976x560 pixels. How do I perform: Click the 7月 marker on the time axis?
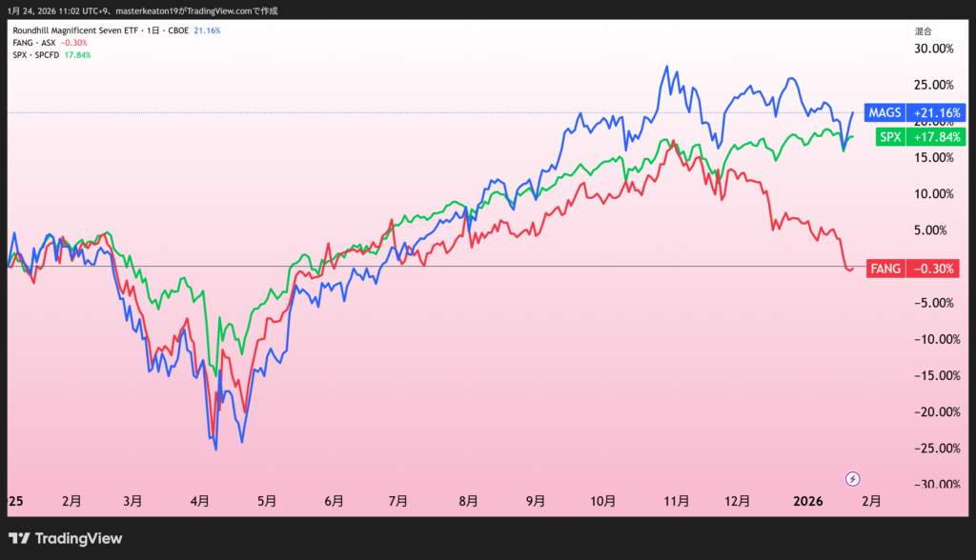tap(398, 500)
